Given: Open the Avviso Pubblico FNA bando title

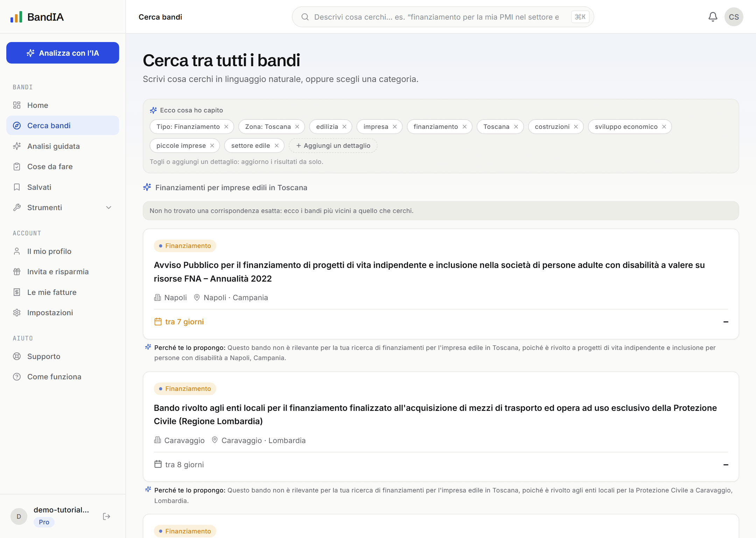Looking at the screenshot, I should [x=429, y=272].
